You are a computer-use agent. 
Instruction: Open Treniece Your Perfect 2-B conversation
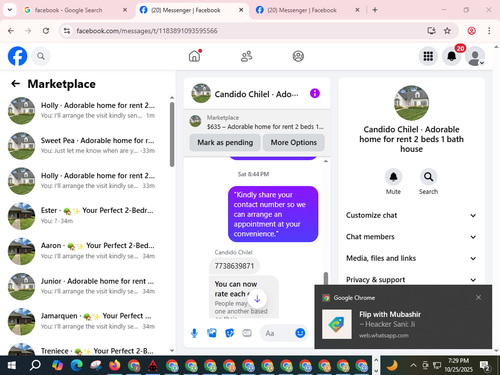(x=86, y=348)
